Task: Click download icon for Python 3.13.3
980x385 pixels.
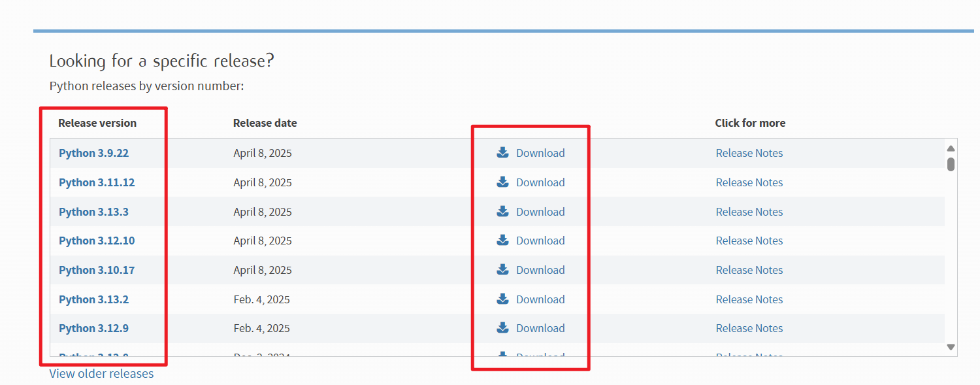Action: 502,211
